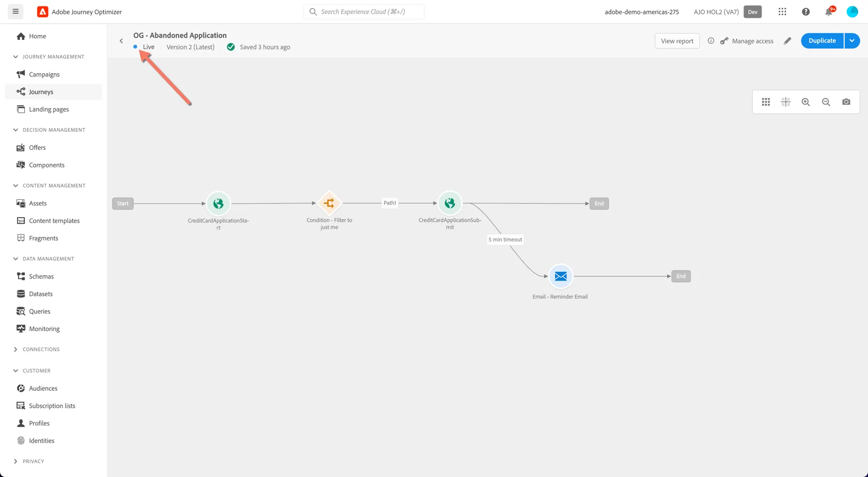Open Schemas in the sidebar
This screenshot has height=477, width=868.
click(53, 276)
